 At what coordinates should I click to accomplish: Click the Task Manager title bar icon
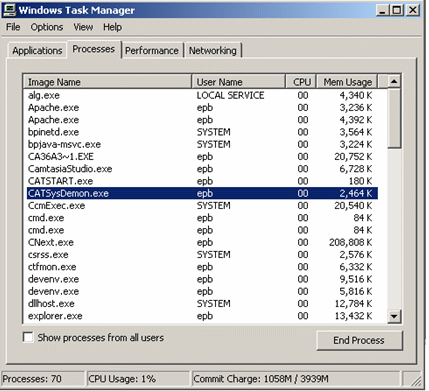click(x=9, y=10)
